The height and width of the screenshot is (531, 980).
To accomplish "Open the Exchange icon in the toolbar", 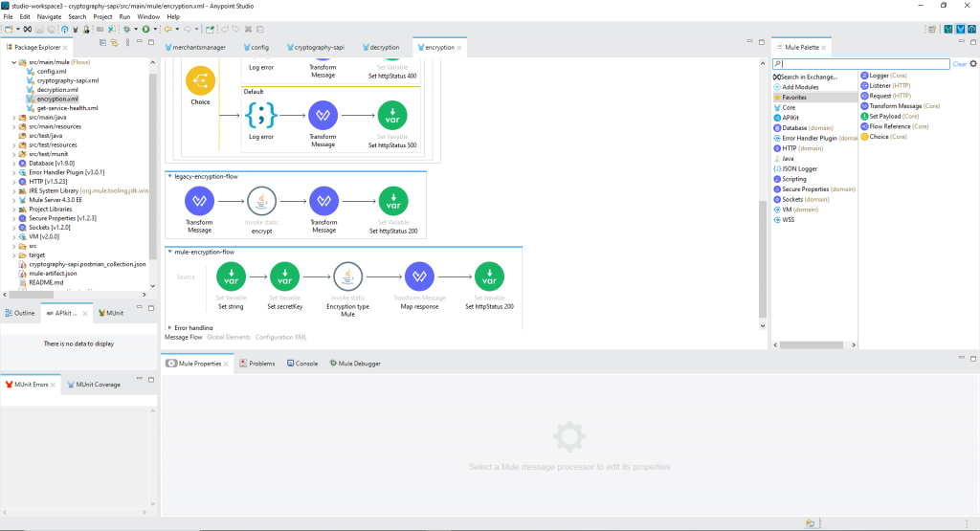I will coord(28,30).
